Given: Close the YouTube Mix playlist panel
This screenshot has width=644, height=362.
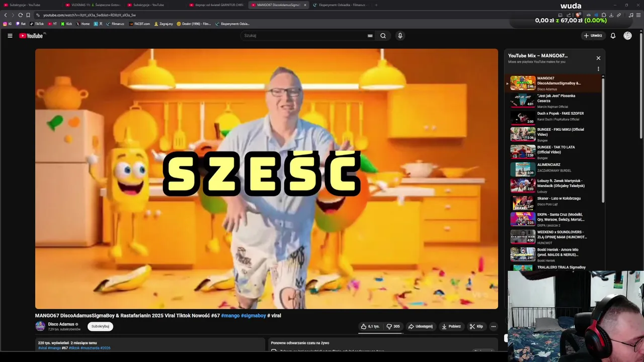Looking at the screenshot, I should pos(598,58).
